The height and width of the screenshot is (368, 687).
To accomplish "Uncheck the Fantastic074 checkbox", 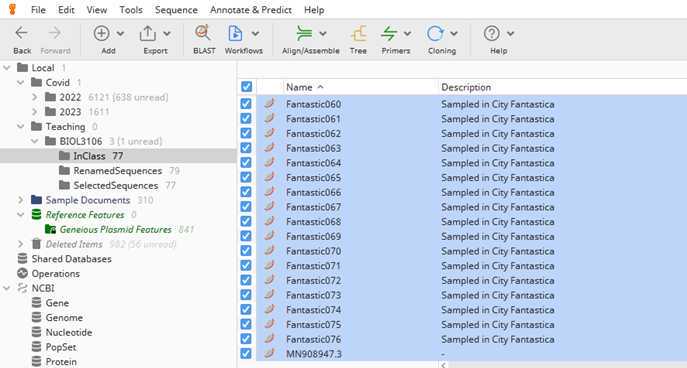I will pyautogui.click(x=246, y=309).
